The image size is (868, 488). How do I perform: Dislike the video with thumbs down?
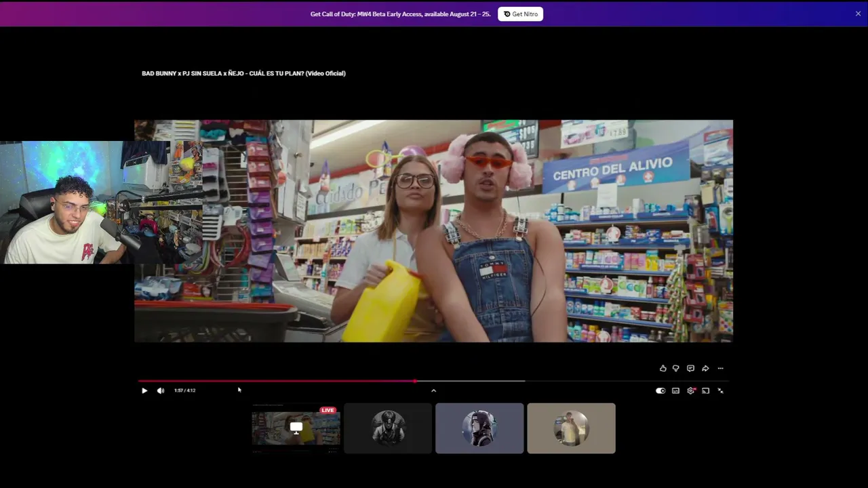(675, 368)
